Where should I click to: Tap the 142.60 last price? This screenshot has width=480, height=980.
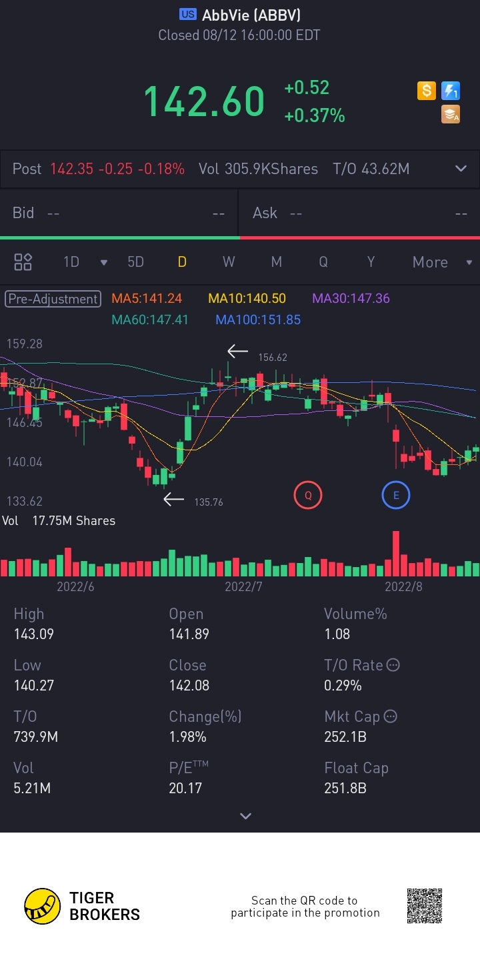[204, 102]
